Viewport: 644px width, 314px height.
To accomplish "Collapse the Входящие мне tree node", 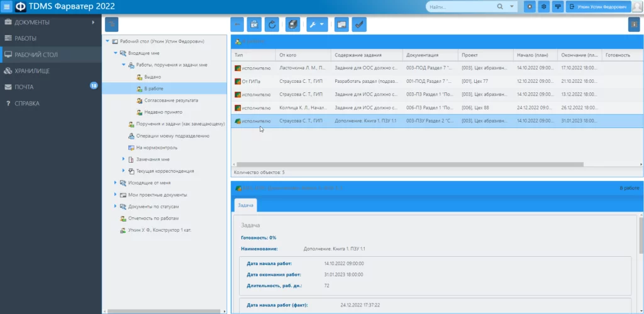I will [116, 53].
